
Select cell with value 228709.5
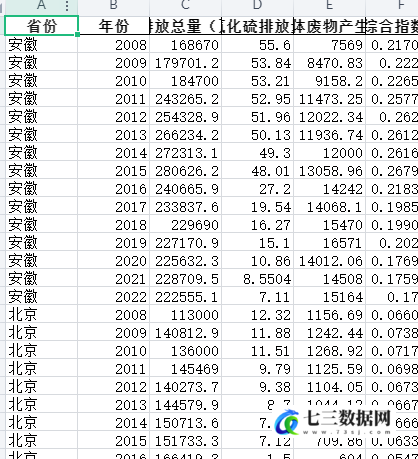pos(185,279)
